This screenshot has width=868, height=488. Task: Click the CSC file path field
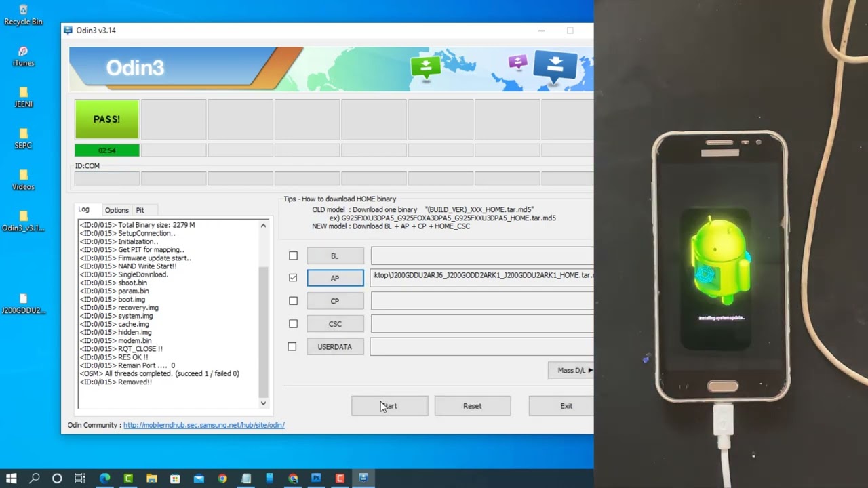coord(482,324)
